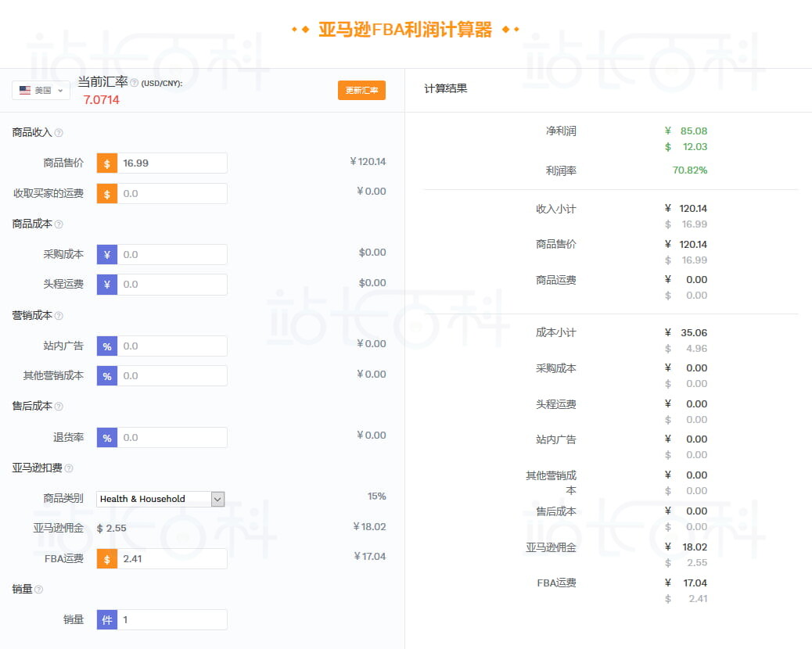Click the (USD/CNY): label
Image resolution: width=812 pixels, height=649 pixels.
[x=162, y=84]
